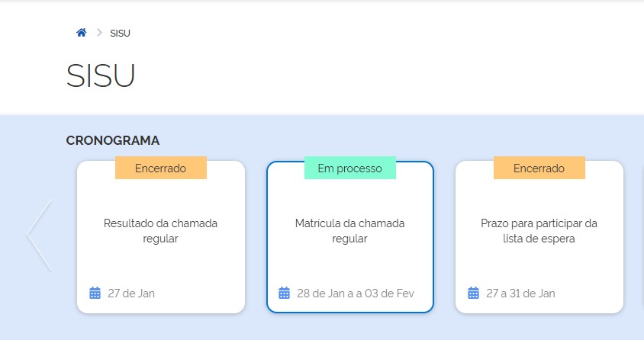The width and height of the screenshot is (644, 340).
Task: Click the home icon in breadcrumb
Action: click(x=82, y=33)
